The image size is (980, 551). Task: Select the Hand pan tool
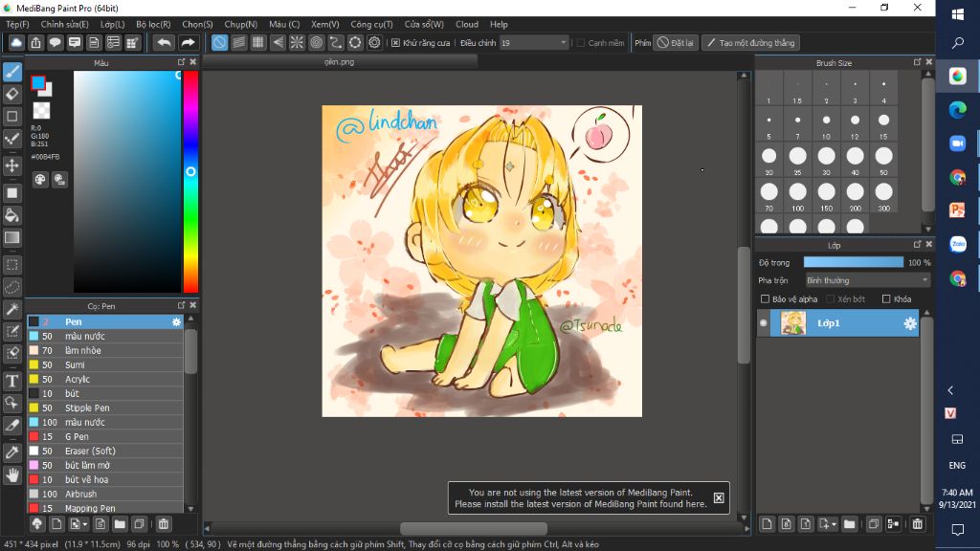tap(11, 475)
